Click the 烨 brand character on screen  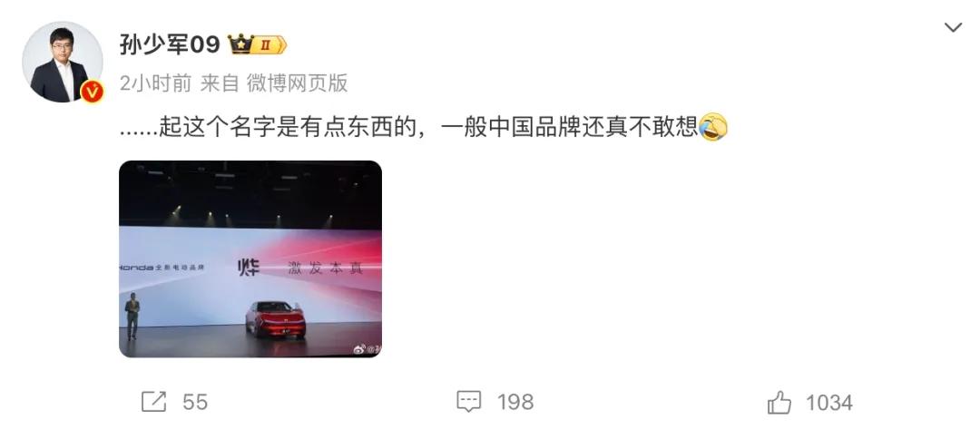(x=248, y=269)
